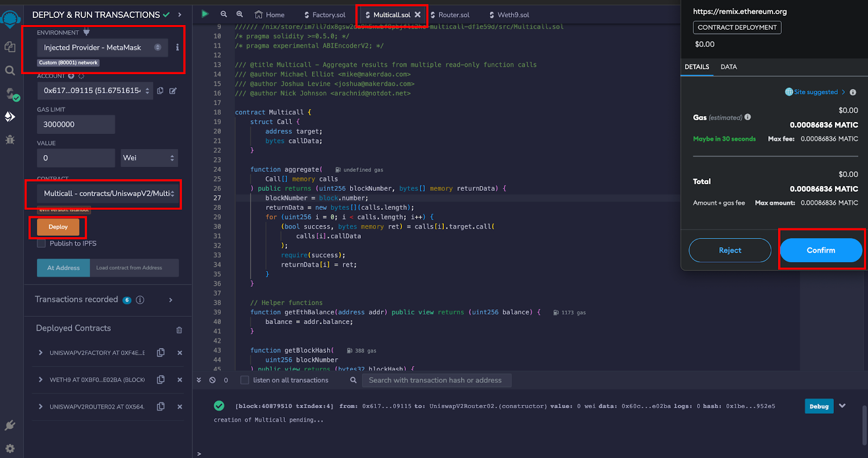
Task: Toggle Publish to IPFS checkbox
Action: point(41,243)
